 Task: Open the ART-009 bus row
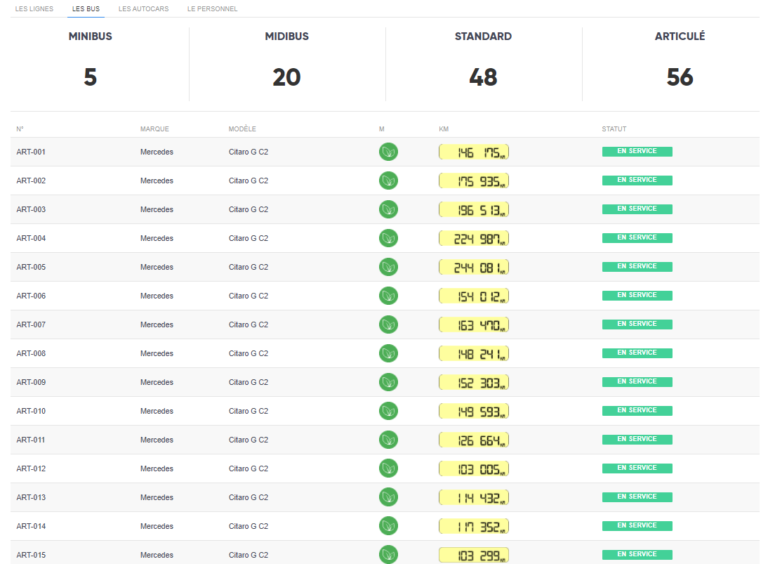[x=31, y=382]
